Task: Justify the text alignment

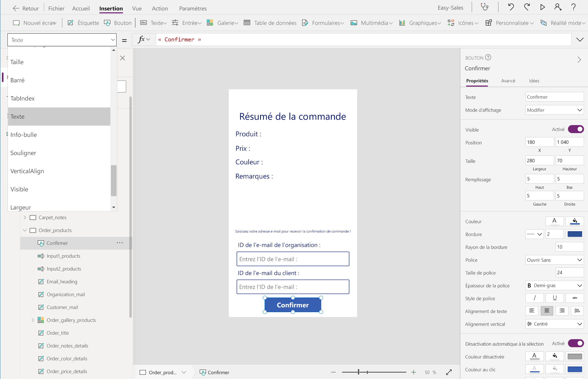Action: [577, 311]
